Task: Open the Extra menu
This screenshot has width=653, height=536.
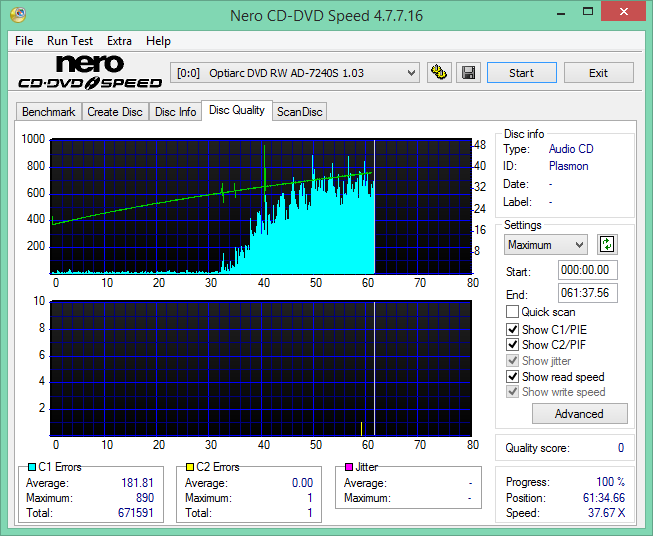Action: (x=119, y=41)
